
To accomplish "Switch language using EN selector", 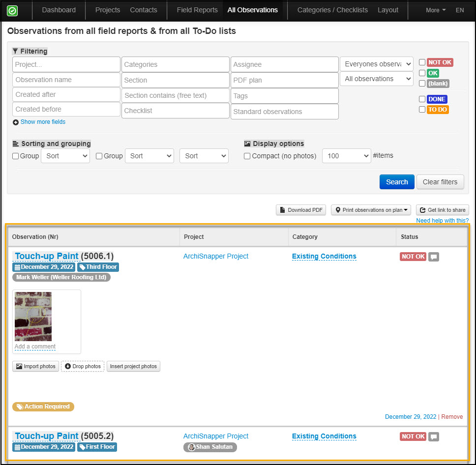I will pyautogui.click(x=460, y=10).
